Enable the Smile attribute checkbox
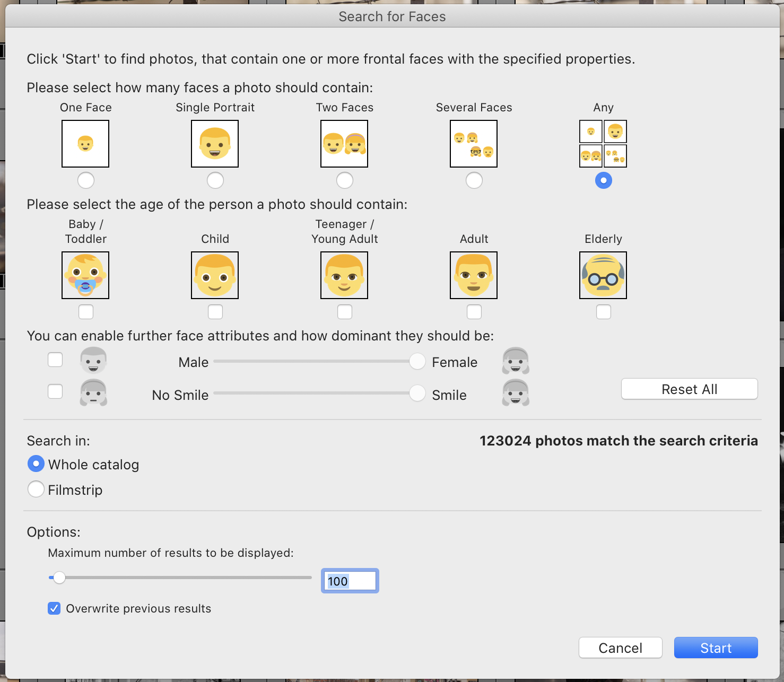 click(55, 391)
